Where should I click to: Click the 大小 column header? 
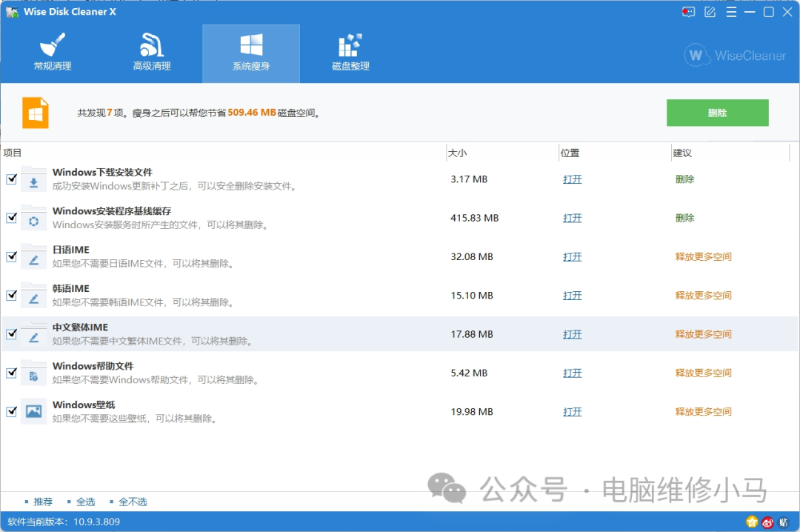[457, 153]
